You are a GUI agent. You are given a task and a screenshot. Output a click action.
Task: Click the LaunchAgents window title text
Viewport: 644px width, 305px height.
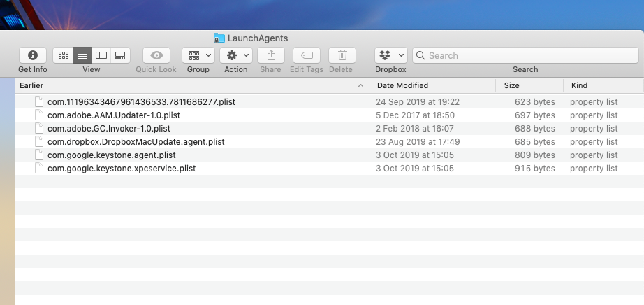tap(258, 38)
